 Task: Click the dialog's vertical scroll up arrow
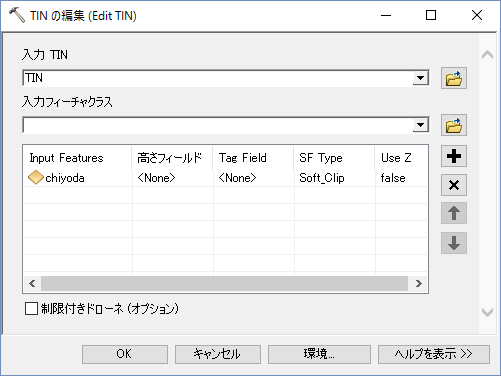click(487, 55)
